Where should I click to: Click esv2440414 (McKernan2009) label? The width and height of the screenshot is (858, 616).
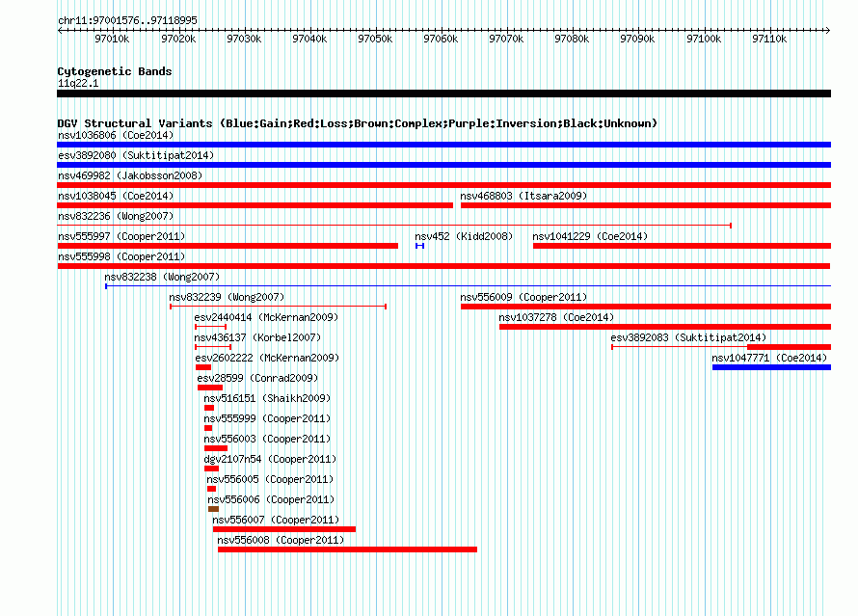(266, 317)
